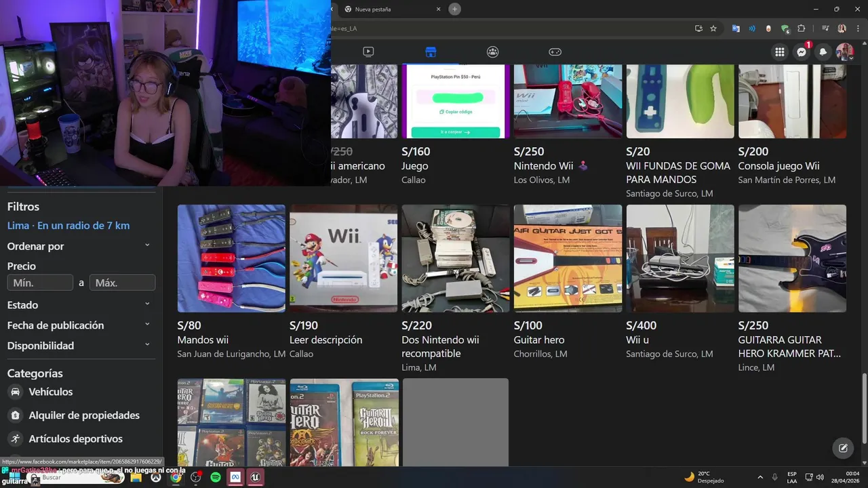Expand the Ordenar por dropdown

tap(79, 246)
